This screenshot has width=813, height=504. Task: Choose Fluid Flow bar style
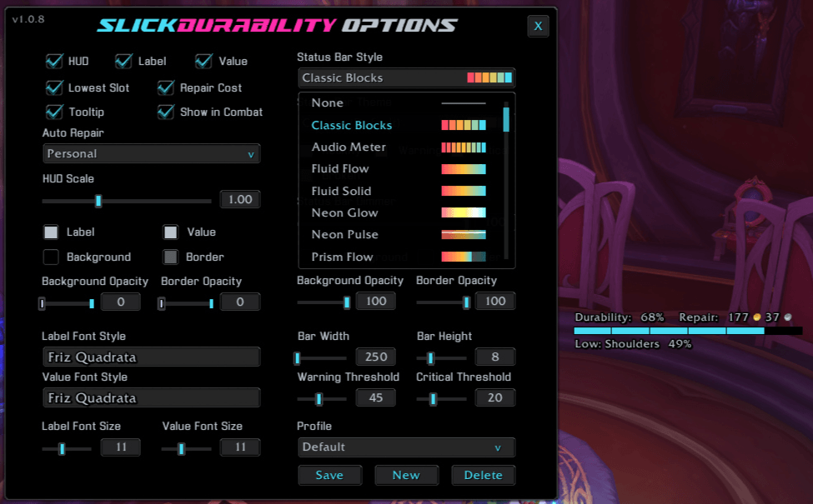[399, 169]
